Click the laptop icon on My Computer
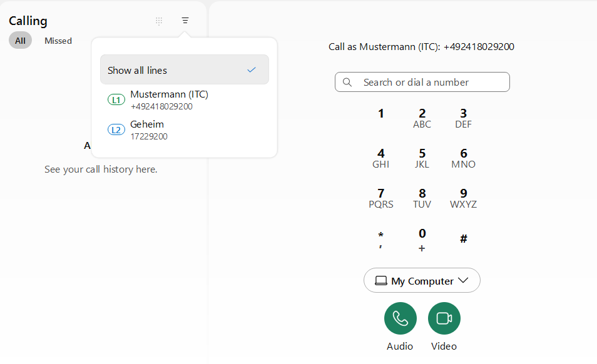 click(x=380, y=281)
